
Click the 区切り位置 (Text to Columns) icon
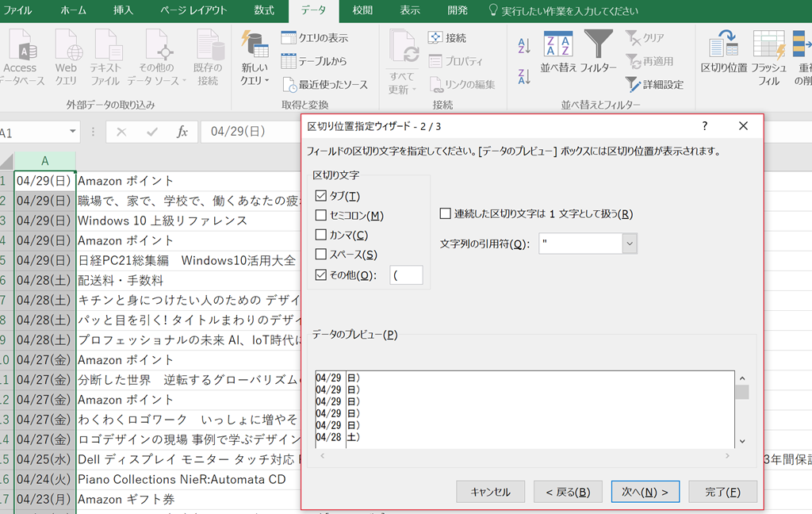coord(723,44)
